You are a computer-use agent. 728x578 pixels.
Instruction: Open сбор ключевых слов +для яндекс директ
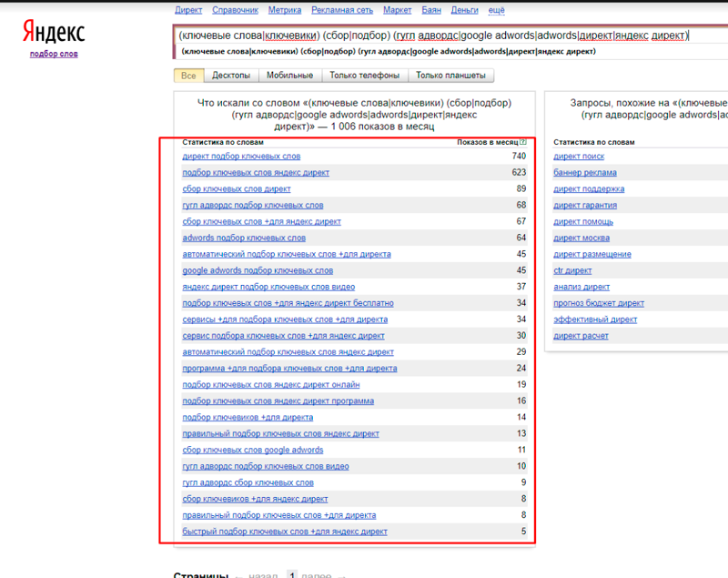tap(261, 221)
